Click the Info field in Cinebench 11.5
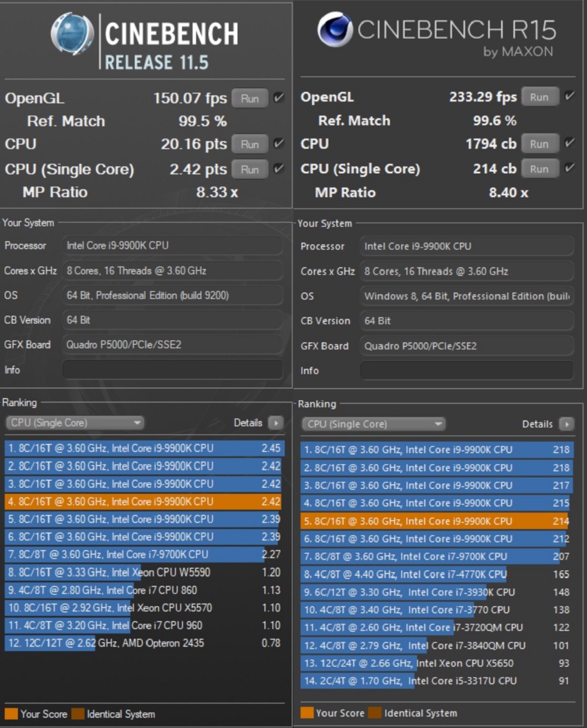Screen dimensions: 587x728 [172, 370]
